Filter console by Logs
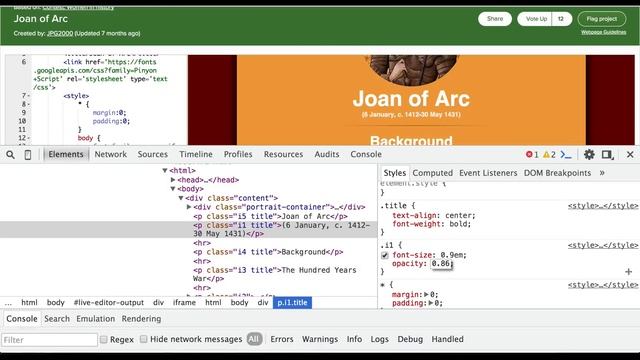 click(x=380, y=339)
